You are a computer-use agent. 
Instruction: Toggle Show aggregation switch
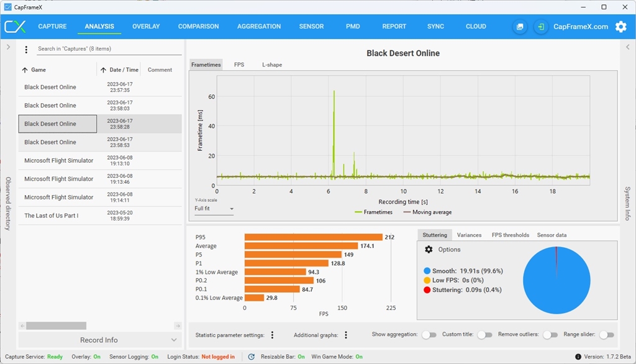429,335
